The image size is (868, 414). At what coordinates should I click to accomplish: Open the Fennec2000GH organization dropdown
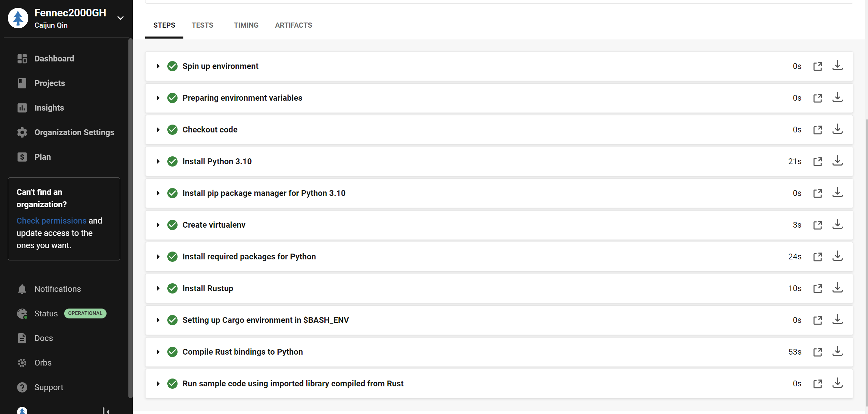click(120, 18)
